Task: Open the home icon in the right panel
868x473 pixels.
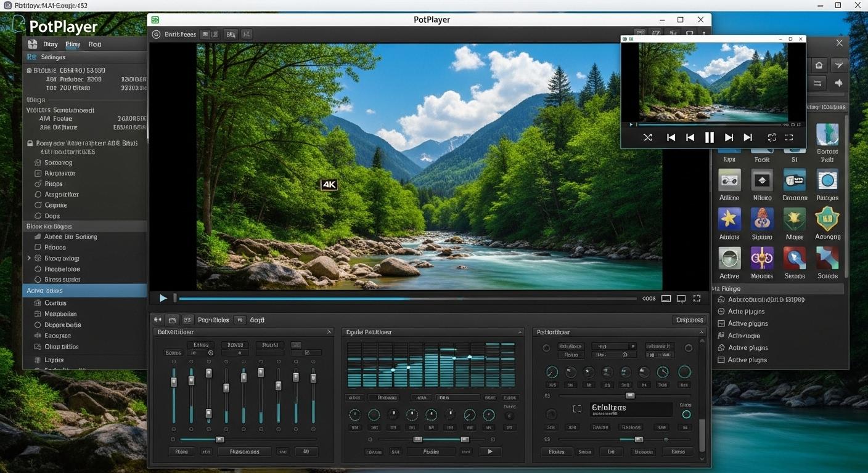Action: pos(819,65)
